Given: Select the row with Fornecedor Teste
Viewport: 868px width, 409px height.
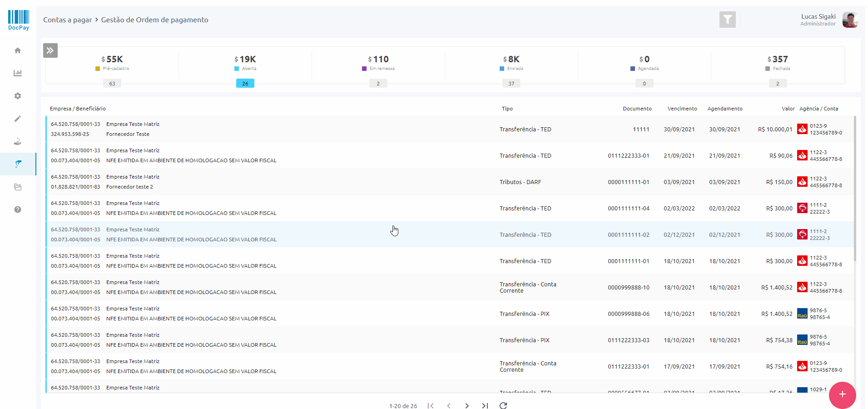Looking at the screenshot, I should coord(450,129).
